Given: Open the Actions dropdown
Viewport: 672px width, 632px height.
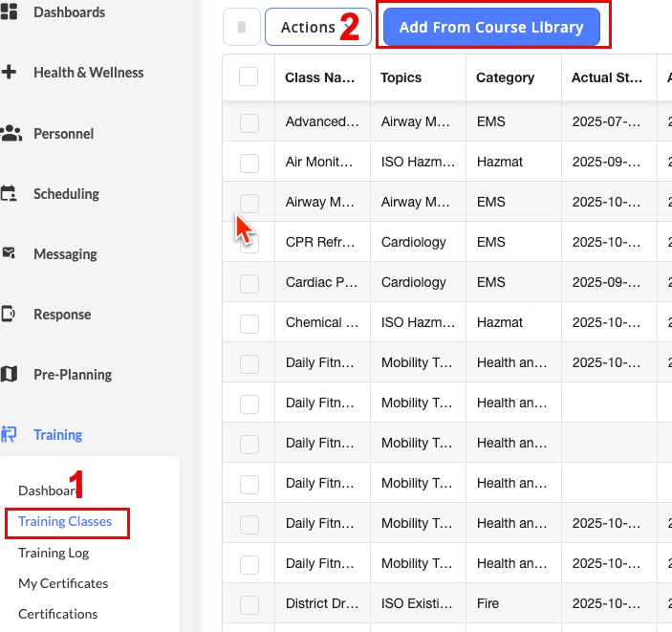Looking at the screenshot, I should 308,28.
